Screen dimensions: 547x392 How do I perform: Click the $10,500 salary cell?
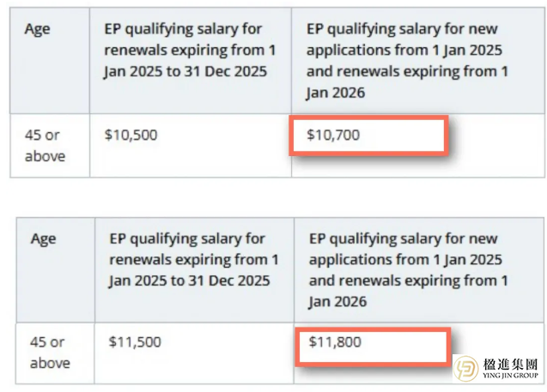(x=131, y=136)
